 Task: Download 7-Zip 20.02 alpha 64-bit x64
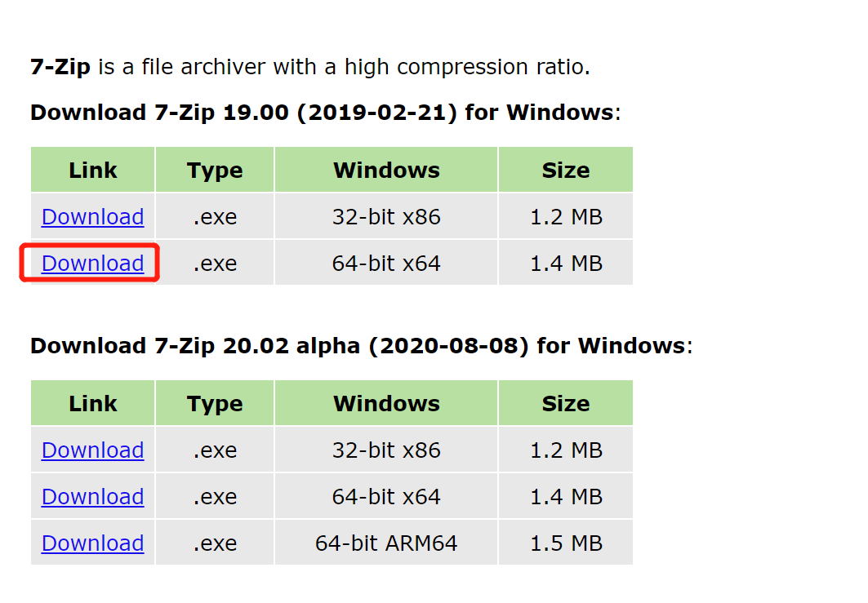click(x=92, y=497)
